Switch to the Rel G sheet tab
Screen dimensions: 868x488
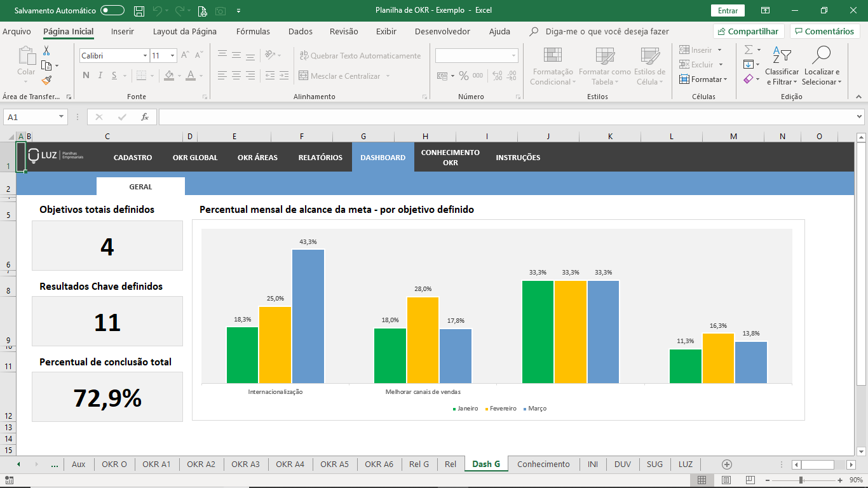point(419,464)
